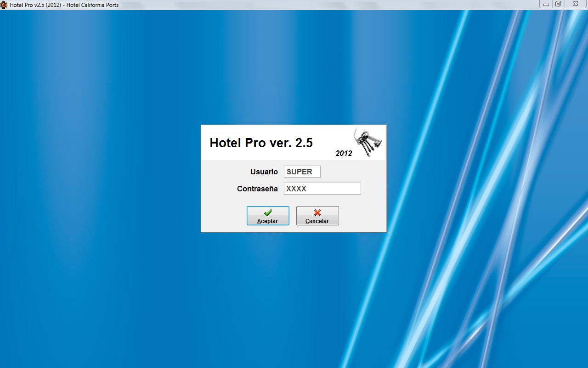The width and height of the screenshot is (588, 368).
Task: Click the gray dialog area left of Aceptar
Action: point(224,216)
